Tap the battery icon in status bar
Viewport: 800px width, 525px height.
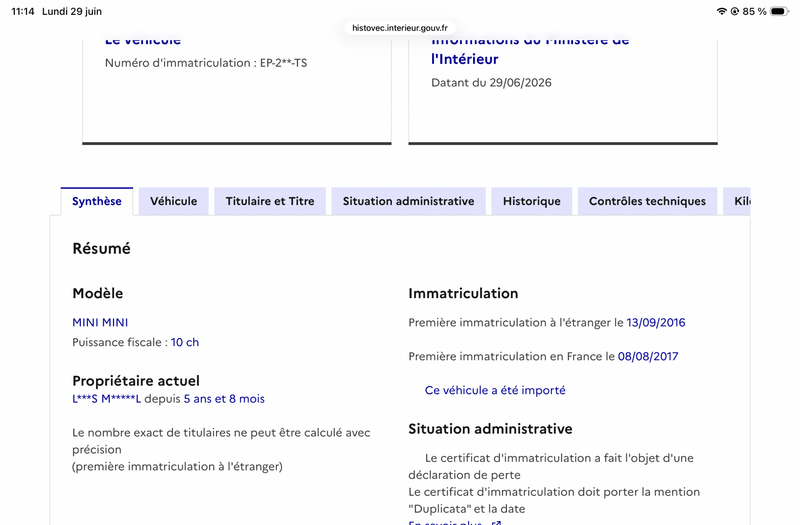click(779, 11)
